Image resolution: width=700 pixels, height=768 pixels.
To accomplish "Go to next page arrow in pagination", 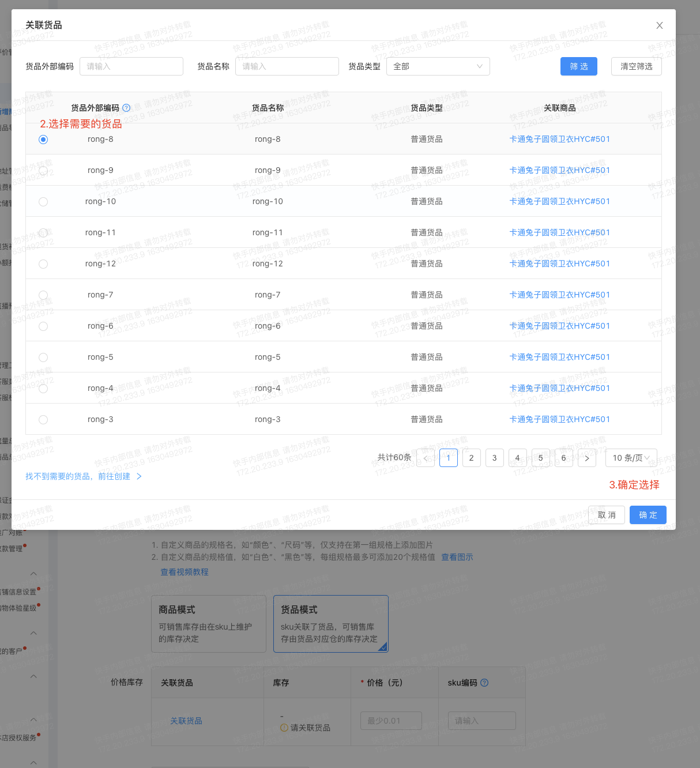I will click(587, 458).
